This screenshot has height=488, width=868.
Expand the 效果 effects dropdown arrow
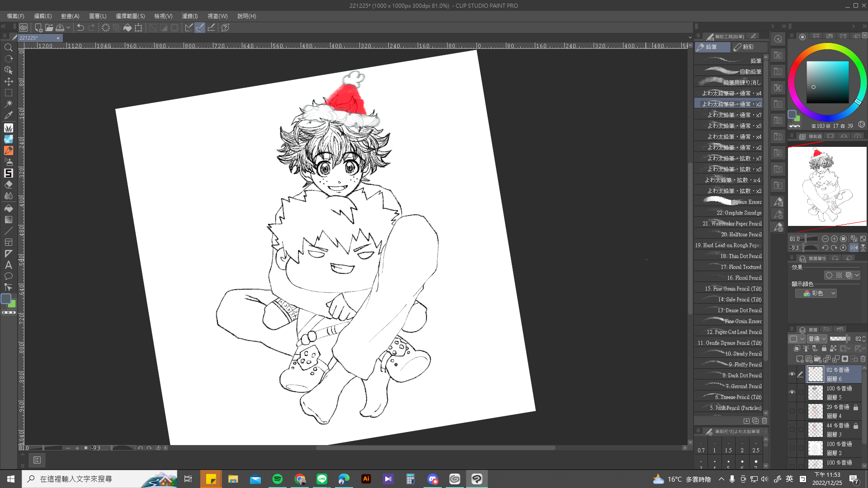pyautogui.click(x=857, y=275)
